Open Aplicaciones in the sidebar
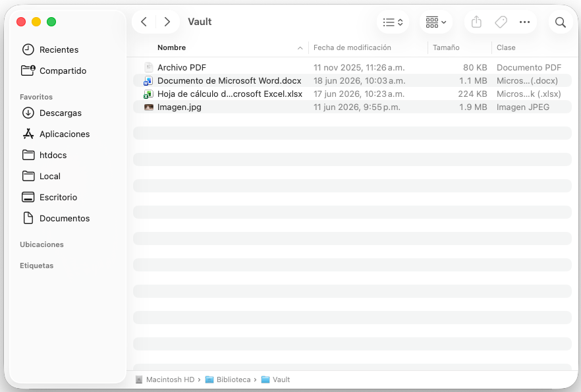The width and height of the screenshot is (581, 392). click(x=65, y=134)
